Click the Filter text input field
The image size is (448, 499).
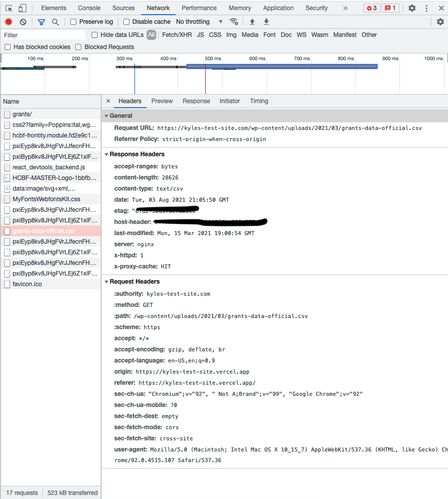pyautogui.click(x=43, y=35)
